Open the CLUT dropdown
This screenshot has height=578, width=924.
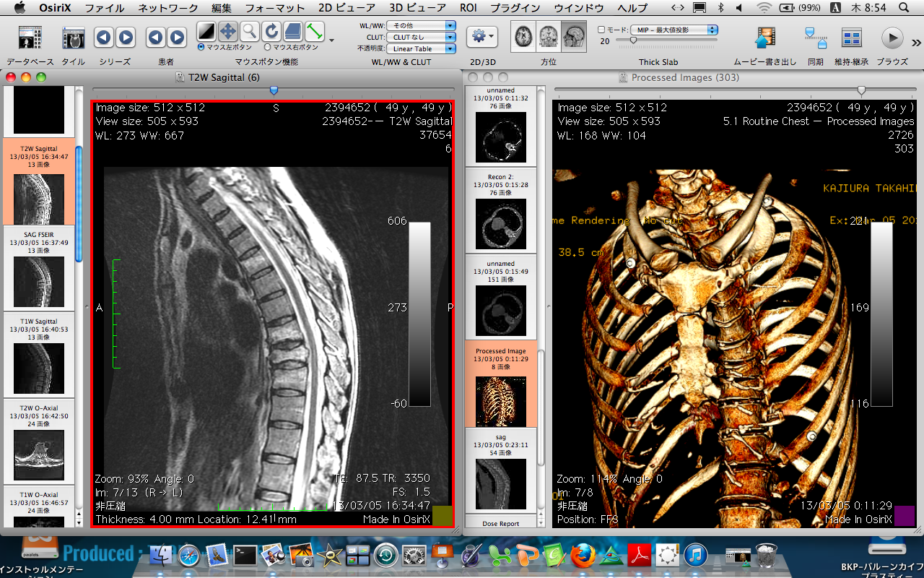(421, 37)
